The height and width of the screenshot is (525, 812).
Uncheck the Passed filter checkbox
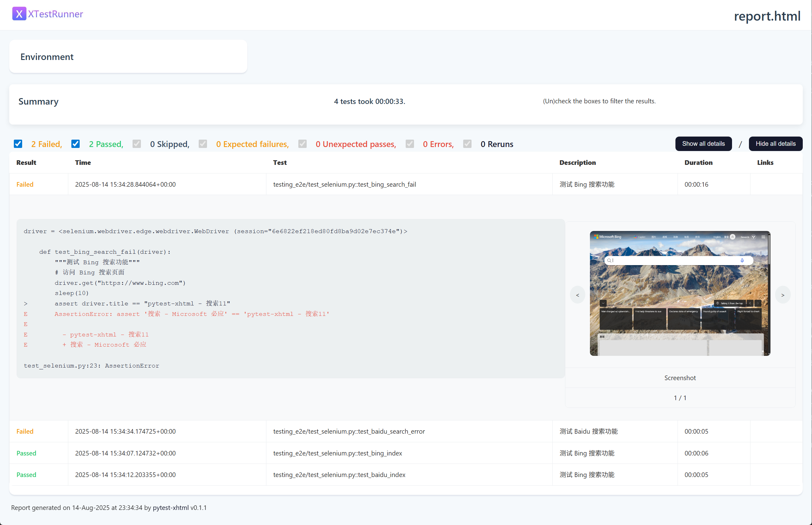pos(75,144)
